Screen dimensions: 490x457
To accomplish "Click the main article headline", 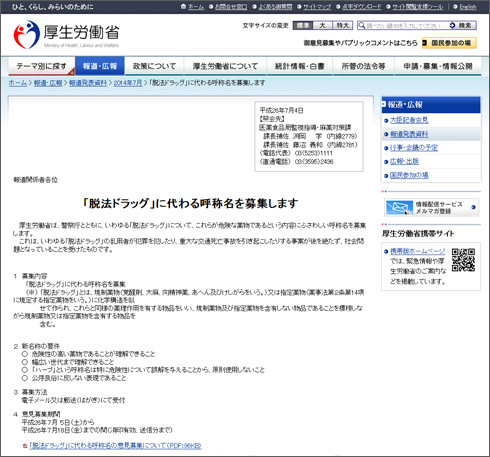I will 190,203.
